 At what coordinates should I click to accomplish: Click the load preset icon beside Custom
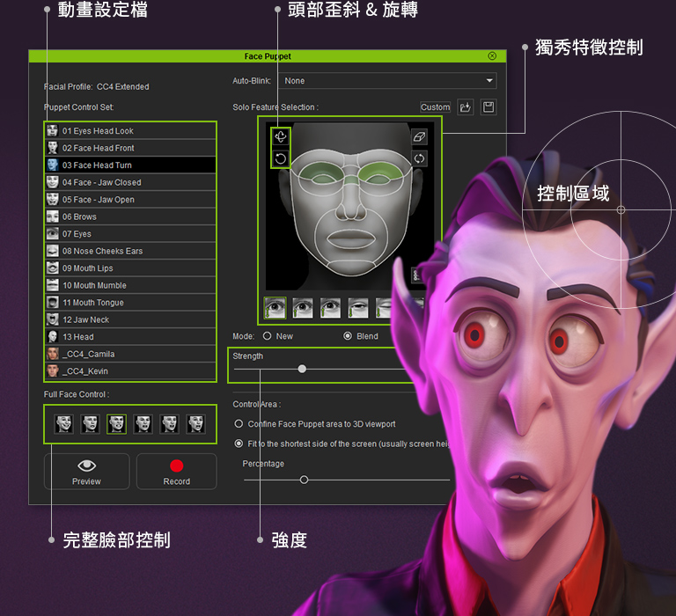coord(466,107)
